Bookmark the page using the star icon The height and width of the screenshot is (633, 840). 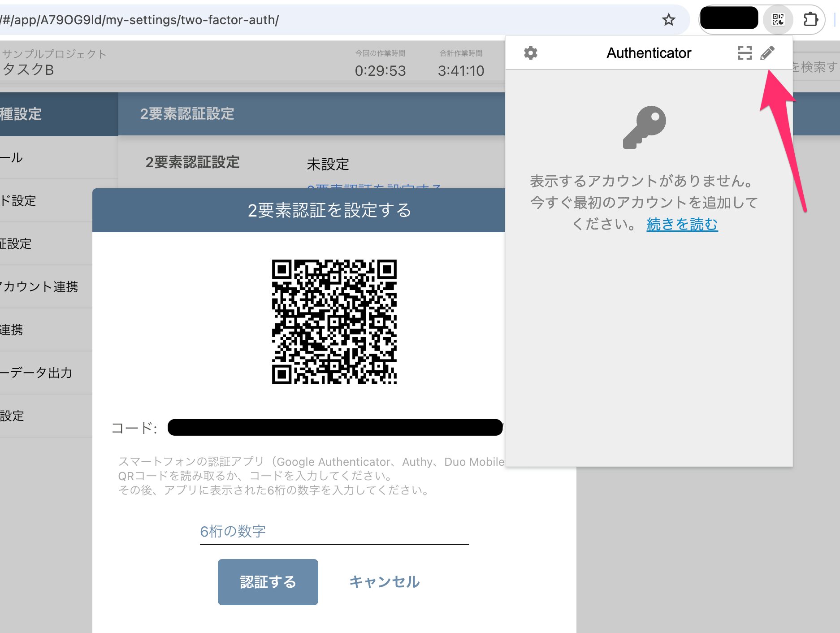point(668,20)
